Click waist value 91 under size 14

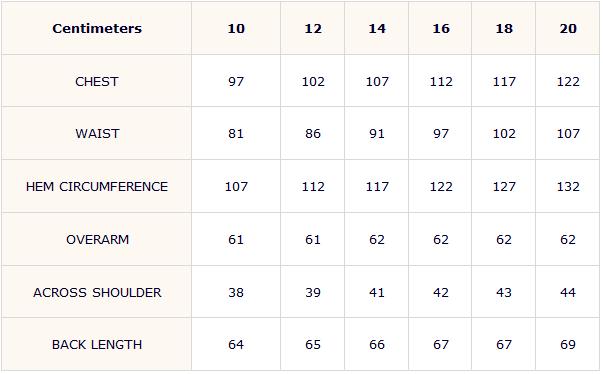tap(376, 134)
